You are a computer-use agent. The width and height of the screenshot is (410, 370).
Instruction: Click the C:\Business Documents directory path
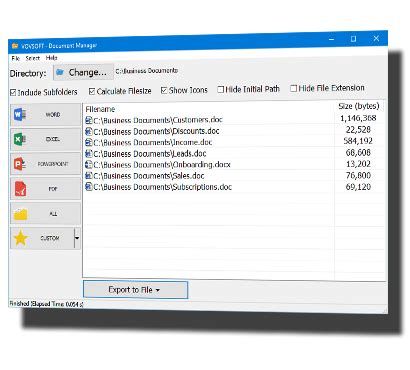(x=147, y=71)
